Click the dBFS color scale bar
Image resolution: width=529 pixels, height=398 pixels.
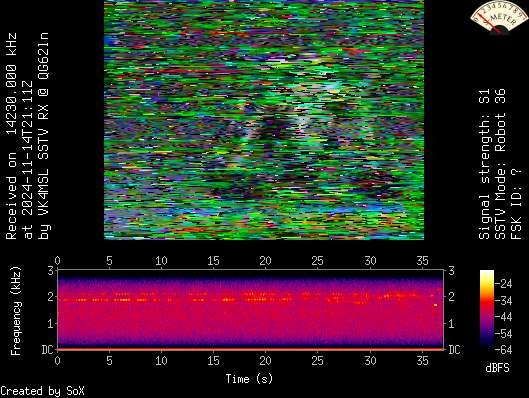tap(487, 310)
